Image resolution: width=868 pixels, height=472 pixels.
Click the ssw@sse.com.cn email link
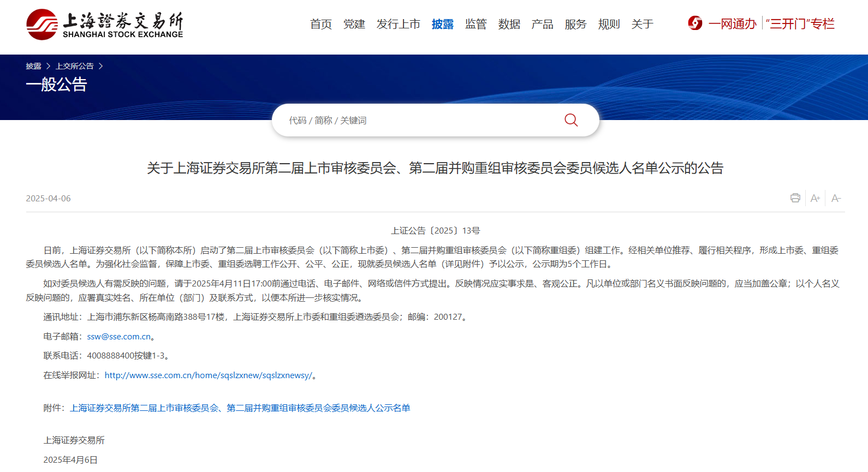coord(119,337)
